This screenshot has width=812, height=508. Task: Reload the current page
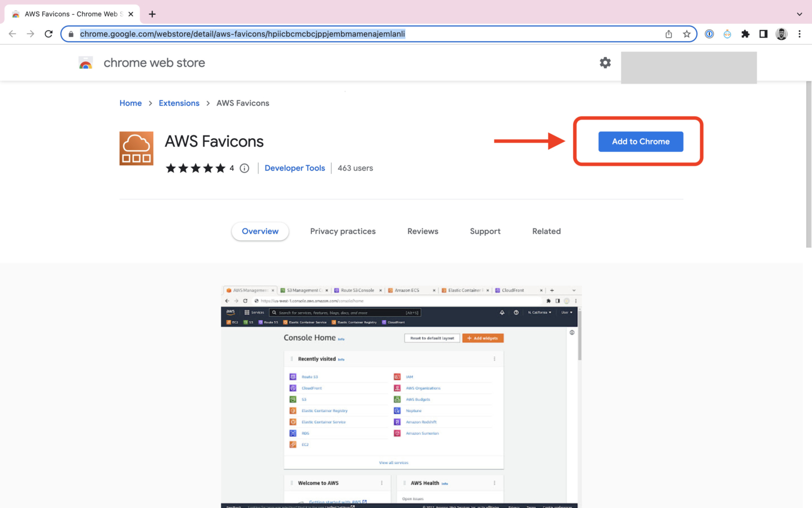point(49,33)
